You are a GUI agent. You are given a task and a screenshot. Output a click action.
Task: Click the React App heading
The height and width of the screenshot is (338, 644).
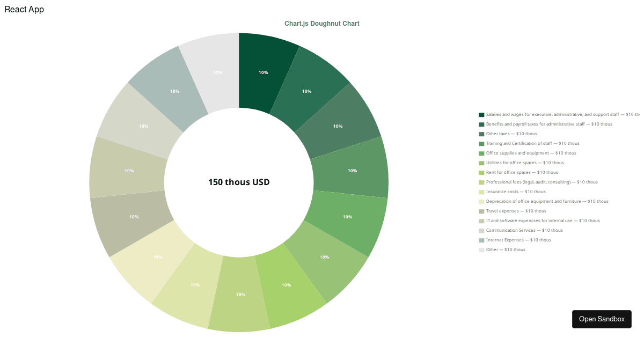click(24, 9)
